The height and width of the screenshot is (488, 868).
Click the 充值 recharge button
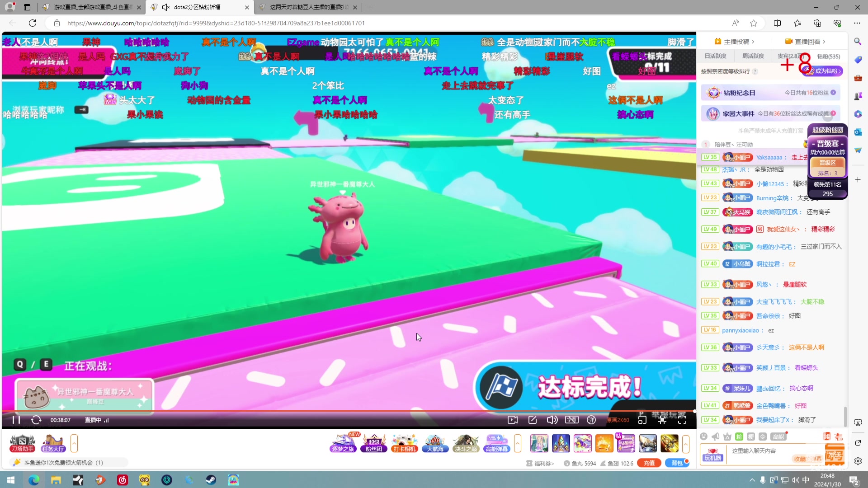click(649, 463)
